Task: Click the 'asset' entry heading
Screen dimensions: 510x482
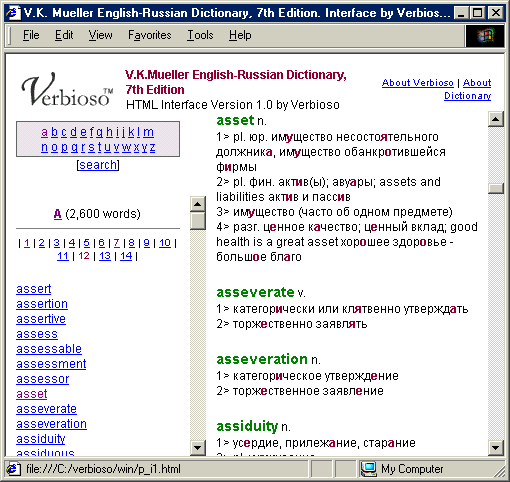Action: pos(235,120)
